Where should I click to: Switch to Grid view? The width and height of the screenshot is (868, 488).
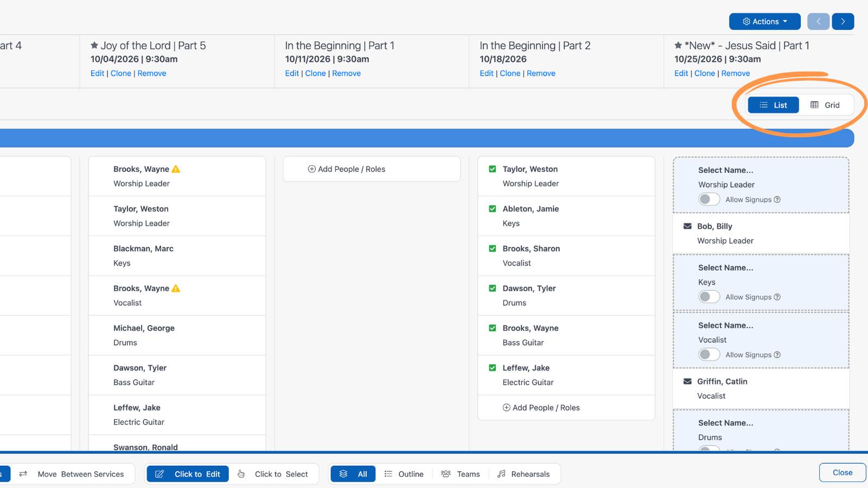(825, 105)
